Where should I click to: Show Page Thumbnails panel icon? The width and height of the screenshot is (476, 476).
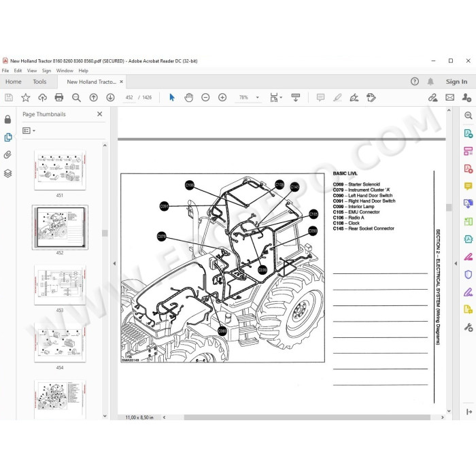pyautogui.click(x=8, y=137)
